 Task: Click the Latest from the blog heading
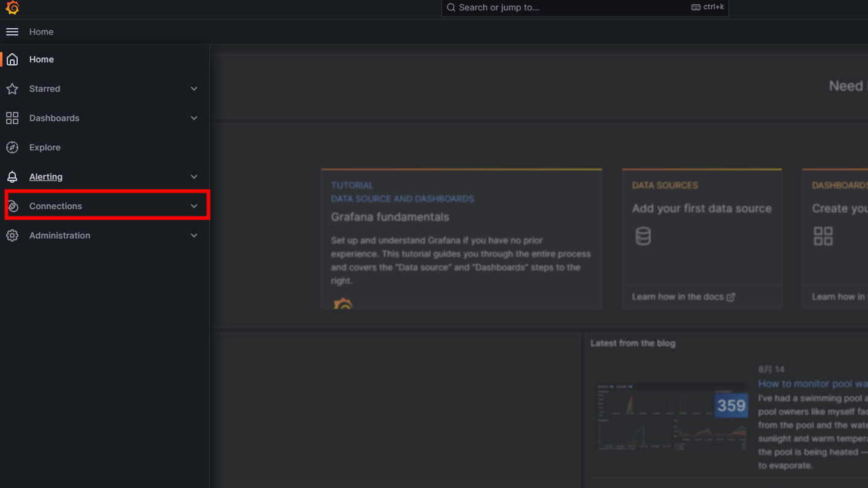click(633, 343)
